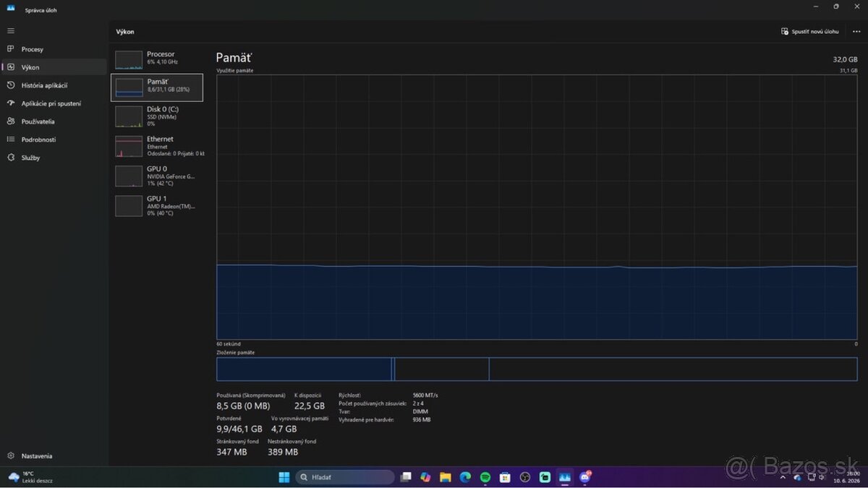Viewport: 868px width, 488px height.
Task: Click the História aplikácií clock icon
Action: point(11,85)
